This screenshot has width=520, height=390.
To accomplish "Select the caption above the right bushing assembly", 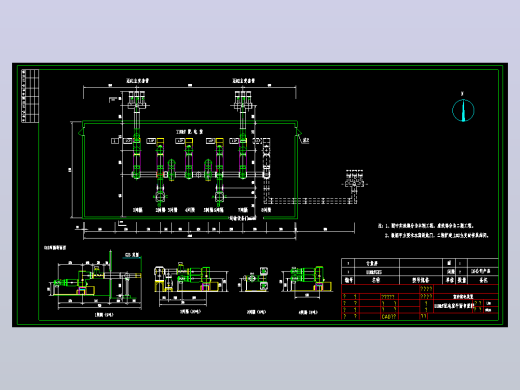I will (x=244, y=81).
